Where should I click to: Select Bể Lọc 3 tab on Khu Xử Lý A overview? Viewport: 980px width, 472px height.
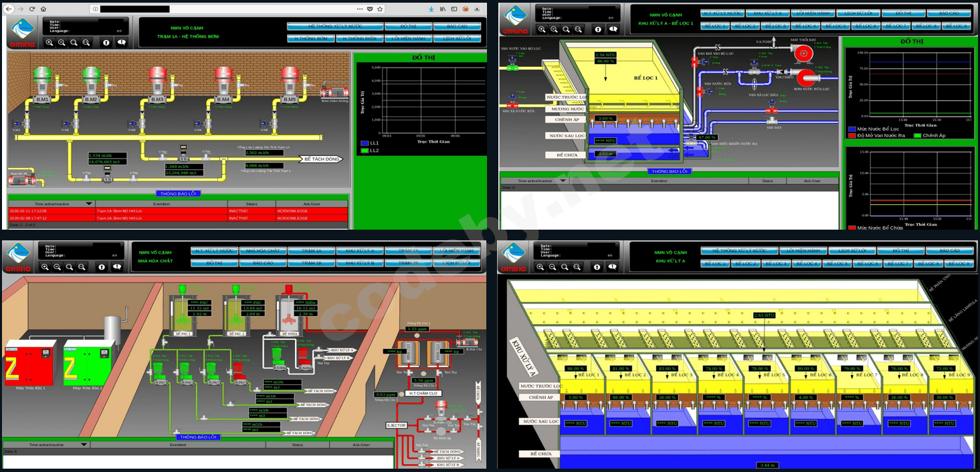[775, 263]
